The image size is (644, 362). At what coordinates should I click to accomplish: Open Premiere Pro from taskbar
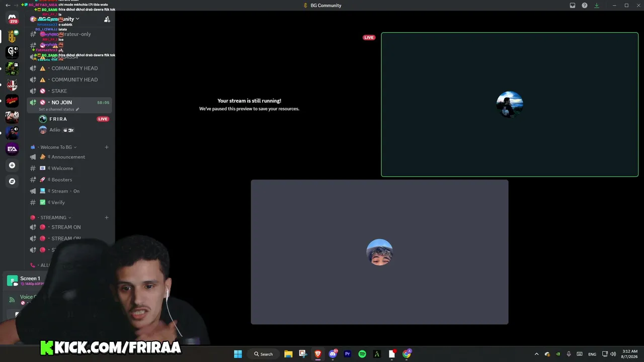[x=347, y=354]
